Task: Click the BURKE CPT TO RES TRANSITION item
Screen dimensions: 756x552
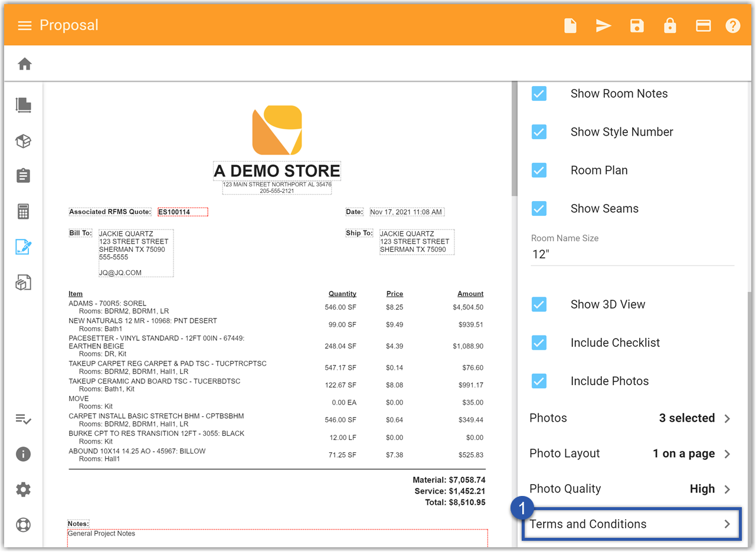Action: (x=156, y=433)
